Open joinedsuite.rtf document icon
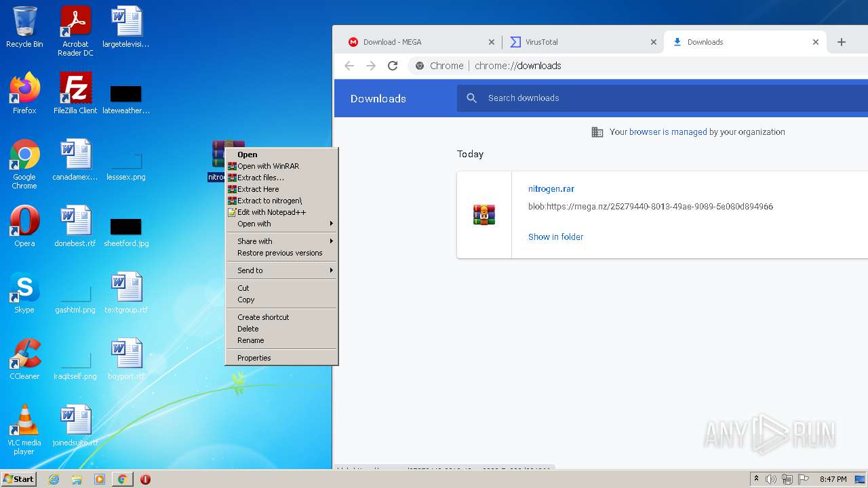The height and width of the screenshot is (488, 868). click(x=75, y=426)
